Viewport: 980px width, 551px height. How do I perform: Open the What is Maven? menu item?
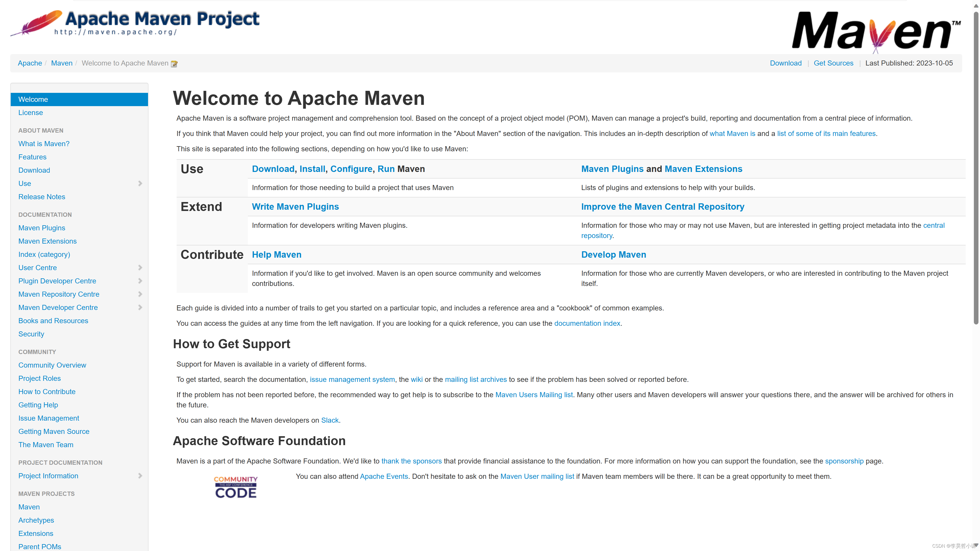[44, 143]
